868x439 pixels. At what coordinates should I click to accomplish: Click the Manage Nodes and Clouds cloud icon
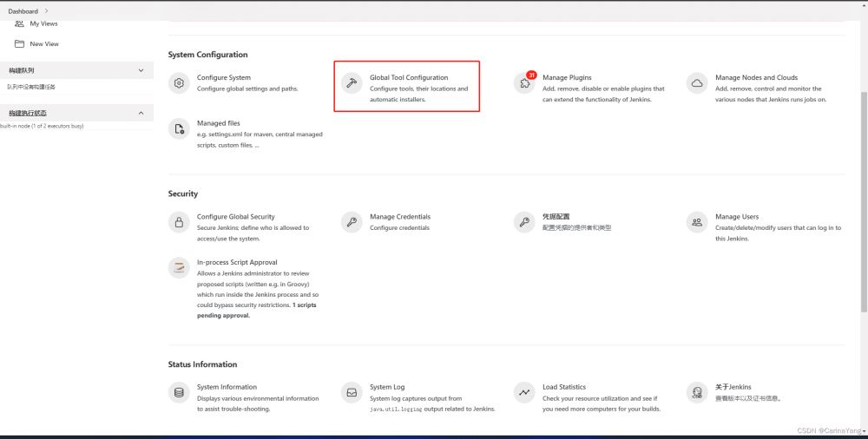[x=697, y=83]
